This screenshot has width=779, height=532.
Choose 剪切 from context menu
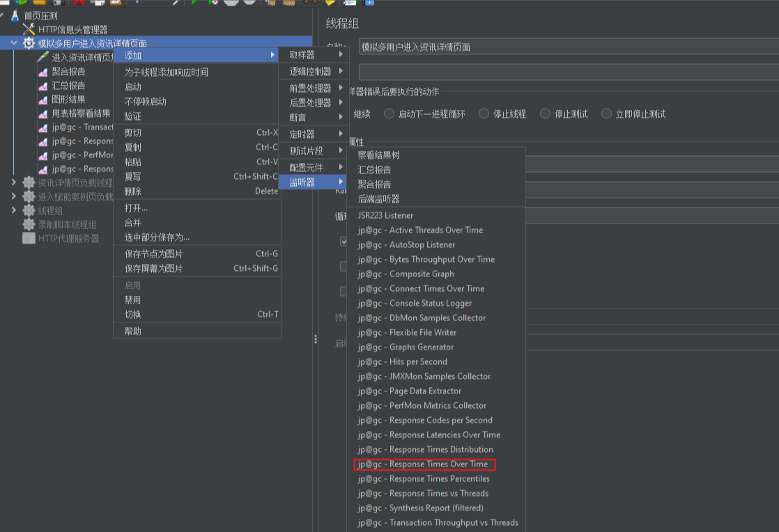click(x=197, y=133)
